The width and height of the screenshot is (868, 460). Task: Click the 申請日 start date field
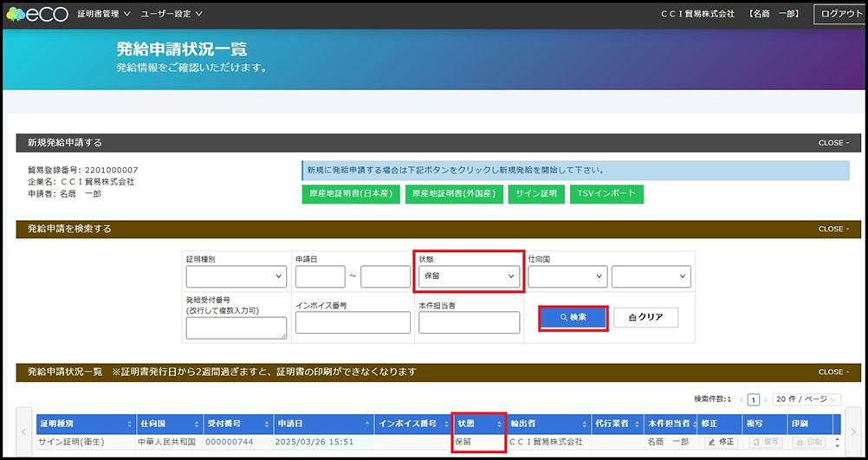[321, 276]
